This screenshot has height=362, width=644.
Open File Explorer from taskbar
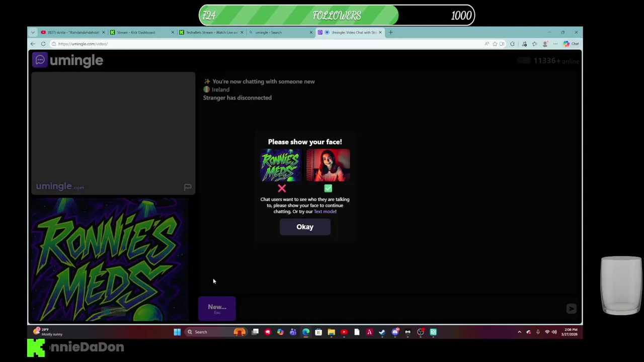point(331,332)
